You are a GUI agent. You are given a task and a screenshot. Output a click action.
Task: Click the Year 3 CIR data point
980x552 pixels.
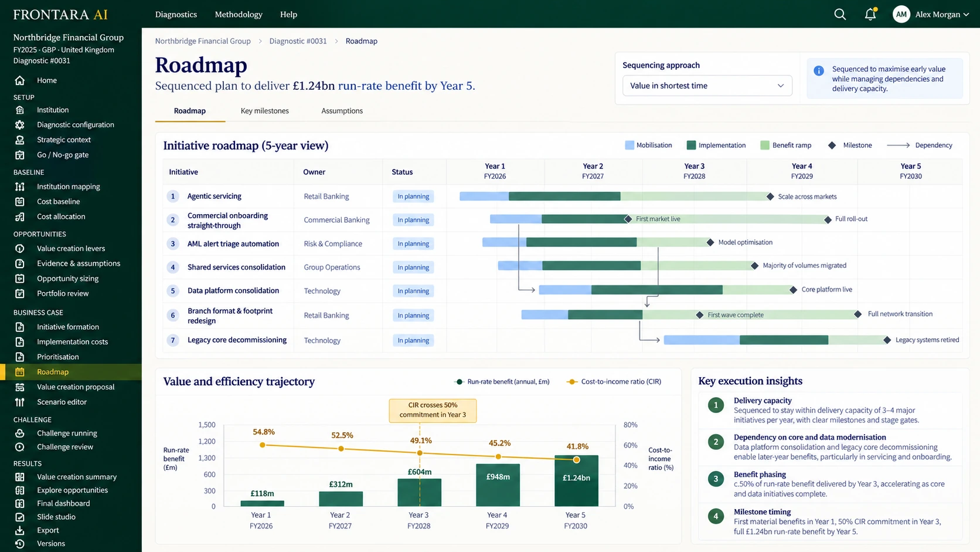click(420, 453)
